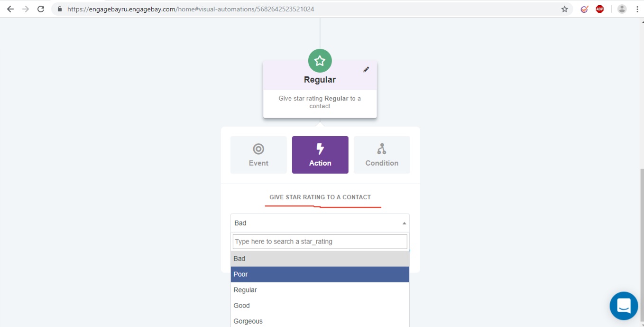Bookmark this page with the star icon
Screen dimensions: 644x327
pyautogui.click(x=564, y=9)
